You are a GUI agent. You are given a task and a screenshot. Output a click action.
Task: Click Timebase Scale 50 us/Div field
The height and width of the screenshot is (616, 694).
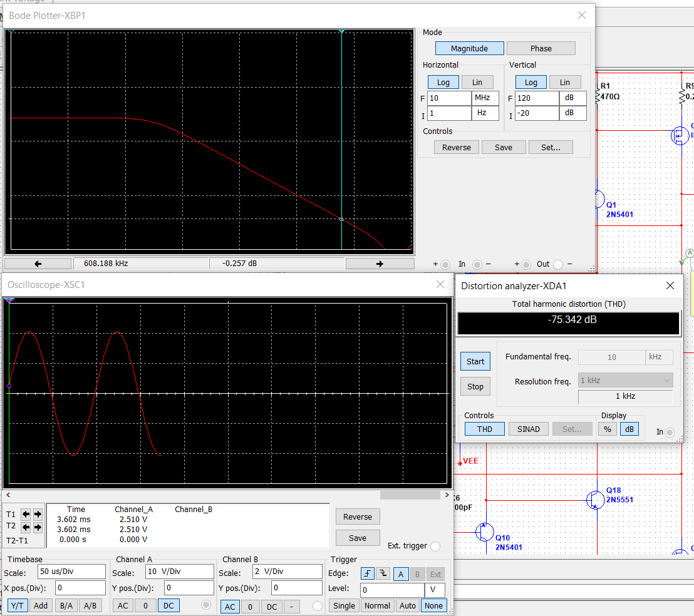(71, 572)
